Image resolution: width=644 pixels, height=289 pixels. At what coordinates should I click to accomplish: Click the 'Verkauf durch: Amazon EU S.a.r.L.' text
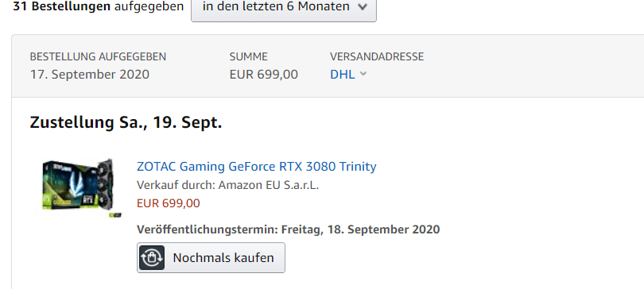coord(228,185)
